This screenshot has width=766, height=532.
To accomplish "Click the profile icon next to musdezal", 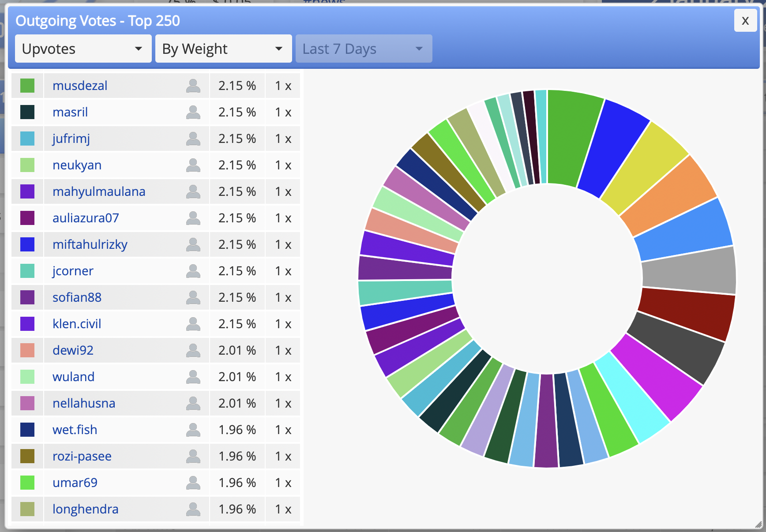I will point(193,86).
